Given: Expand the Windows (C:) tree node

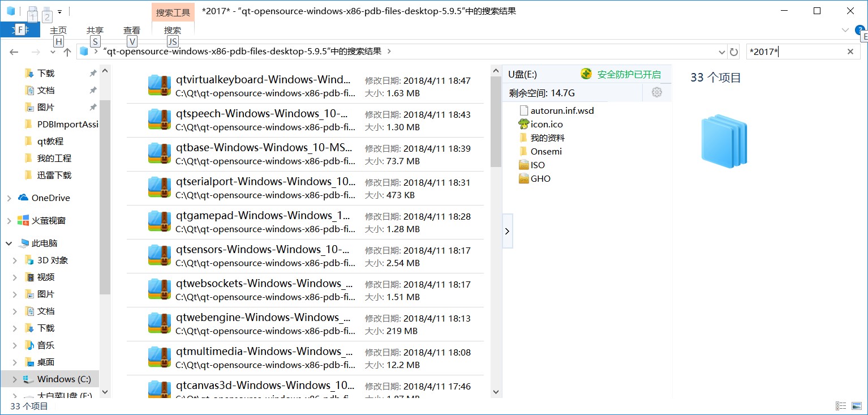Looking at the screenshot, I should pyautogui.click(x=15, y=379).
